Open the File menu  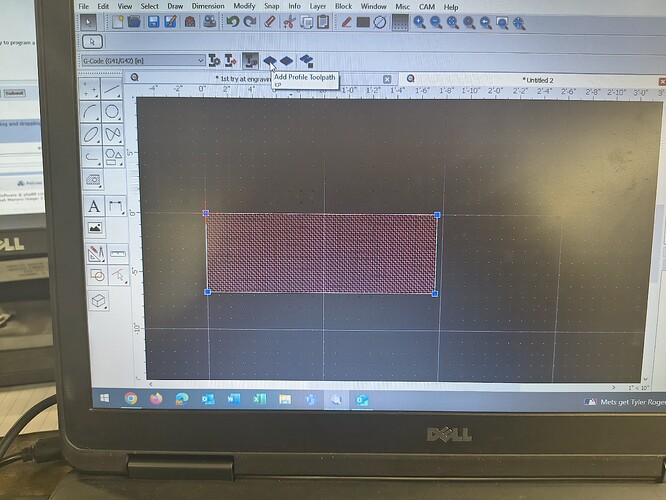[x=84, y=6]
